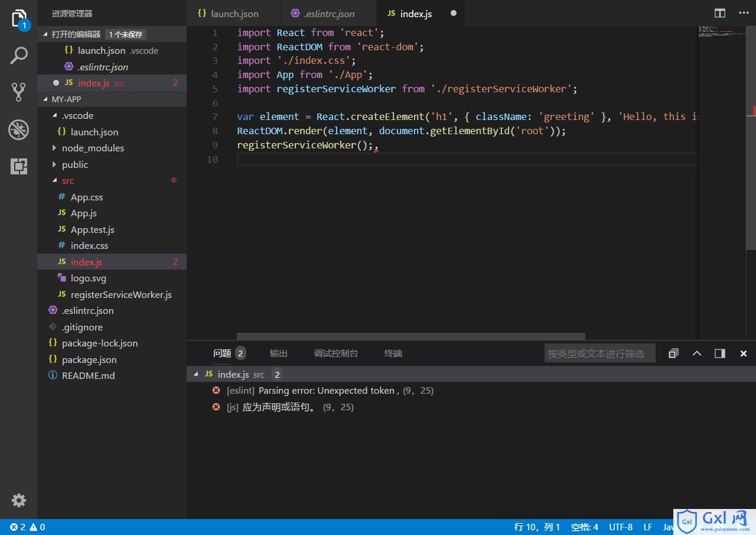756x535 pixels.
Task: Place cursor on editor line 9 registerServiceWorker
Action: tap(296, 145)
